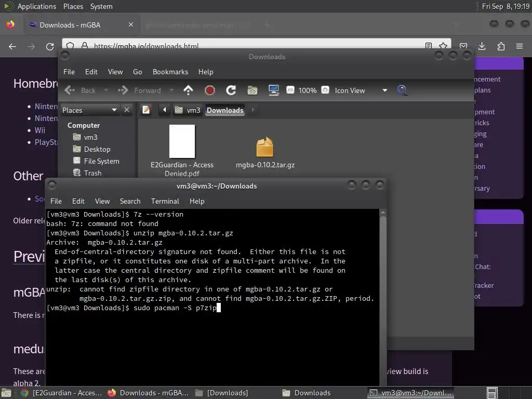
Task: Click the terminal vertical scrollbar
Action: point(383,297)
